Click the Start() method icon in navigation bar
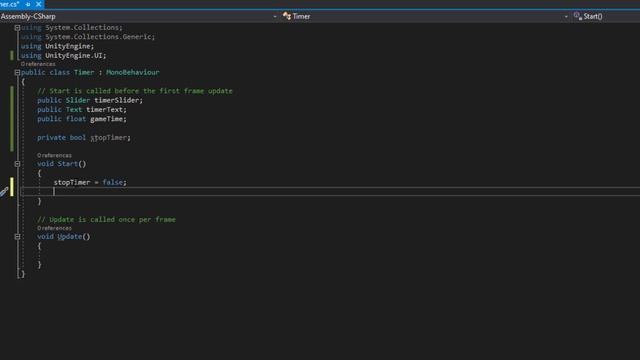This screenshot has height=360, width=640. click(x=578, y=16)
